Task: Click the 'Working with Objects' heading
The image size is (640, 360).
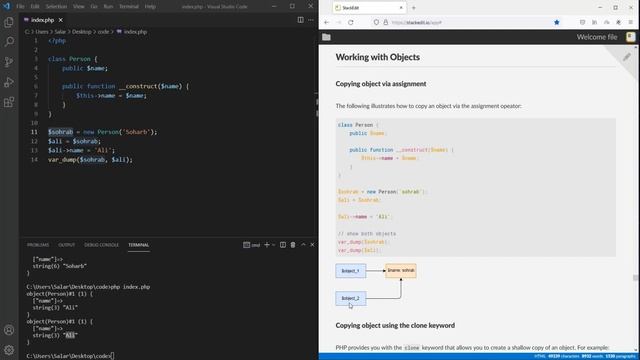Action: [x=378, y=57]
